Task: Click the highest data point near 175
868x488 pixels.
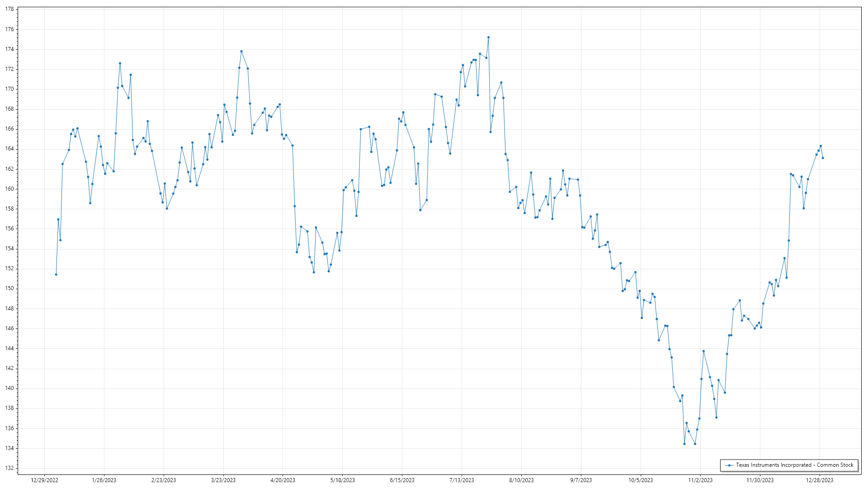Action: click(x=488, y=38)
